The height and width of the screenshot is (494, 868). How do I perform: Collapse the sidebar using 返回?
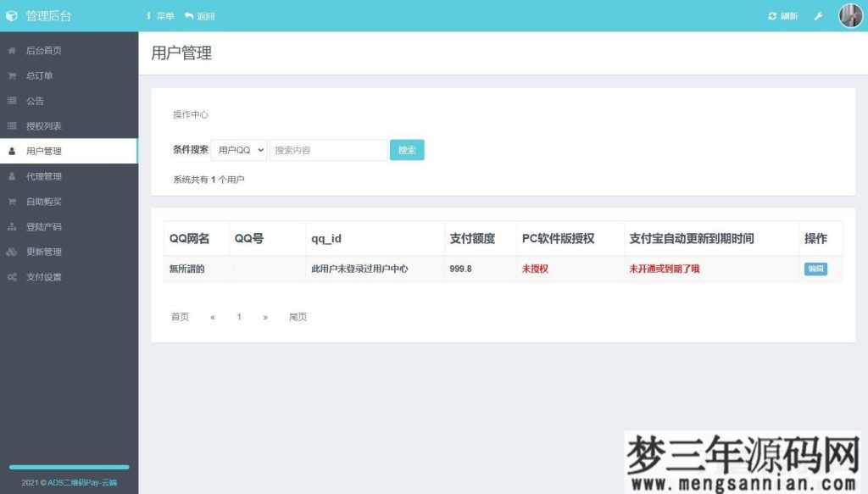[x=201, y=15]
